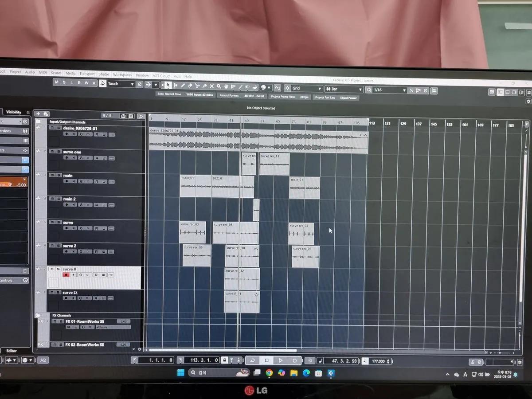Click the Add Track plus button
532x399 pixels.
click(x=38, y=114)
